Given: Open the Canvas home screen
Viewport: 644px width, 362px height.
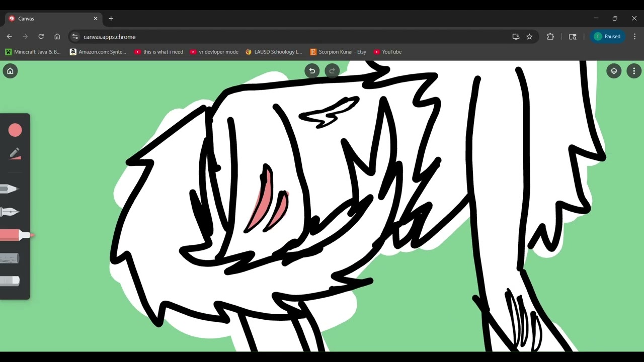Looking at the screenshot, I should tap(10, 71).
